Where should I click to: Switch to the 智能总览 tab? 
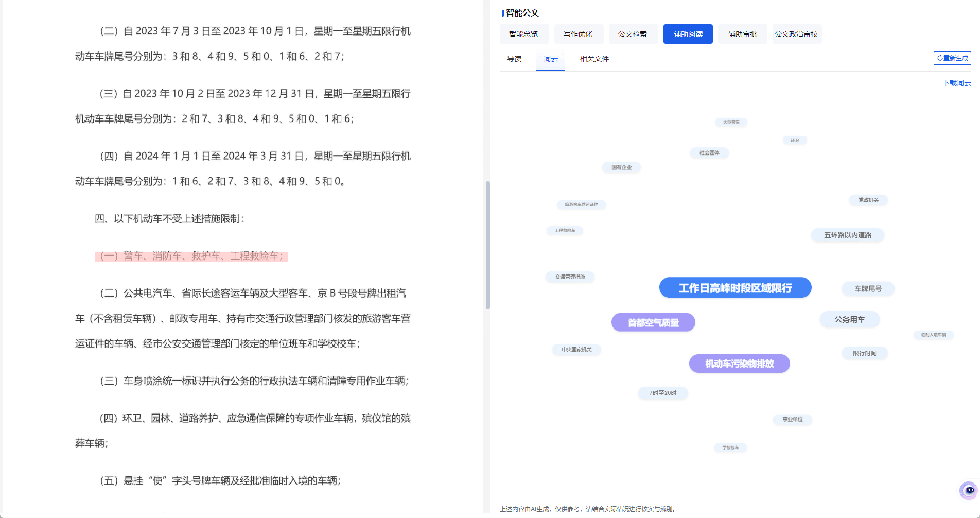pos(524,34)
